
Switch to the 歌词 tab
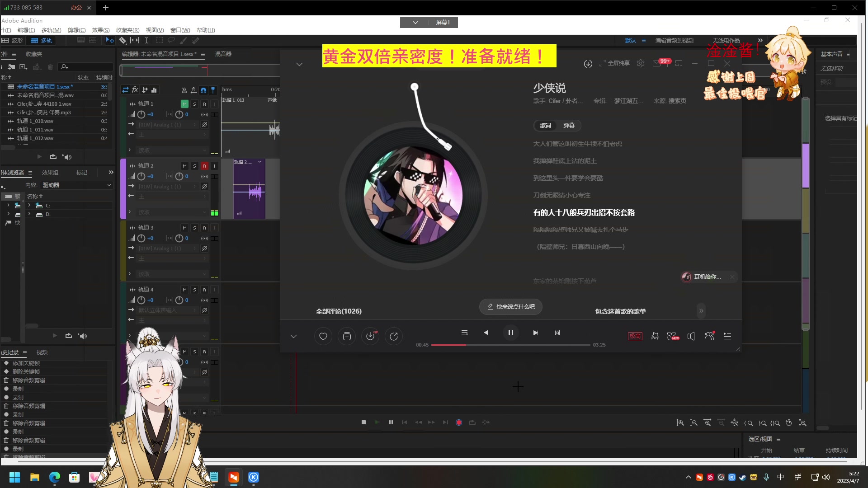coord(546,126)
